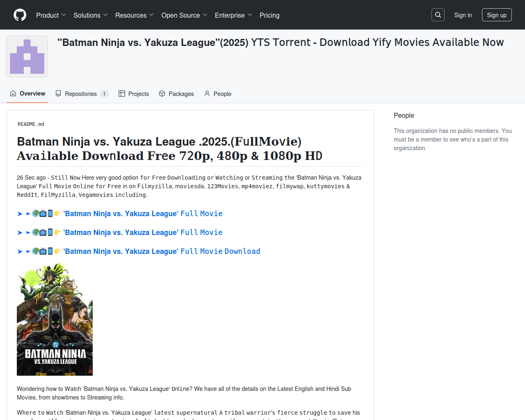Image resolution: width=525 pixels, height=420 pixels.
Task: Click the People person icon
Action: (x=207, y=94)
